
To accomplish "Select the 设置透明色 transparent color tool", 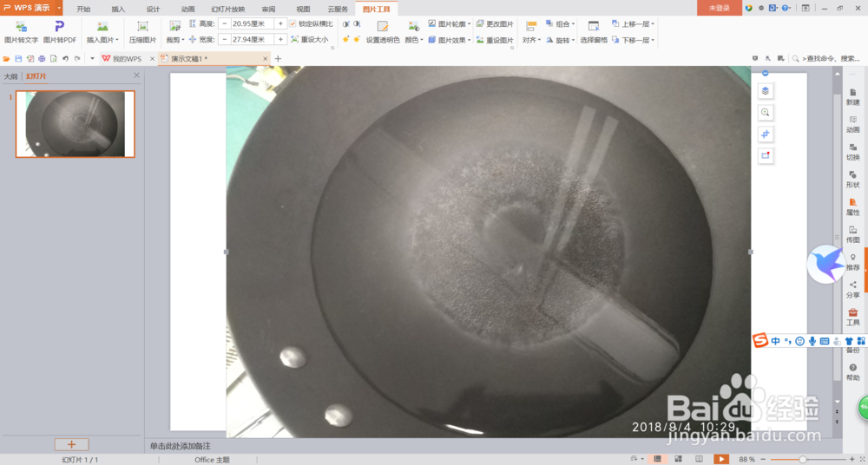I will pos(383,32).
